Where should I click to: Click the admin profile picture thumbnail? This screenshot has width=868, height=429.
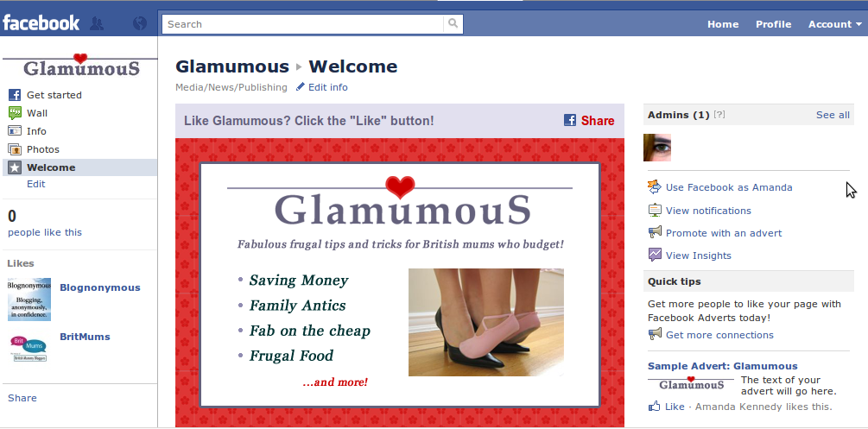[x=657, y=148]
